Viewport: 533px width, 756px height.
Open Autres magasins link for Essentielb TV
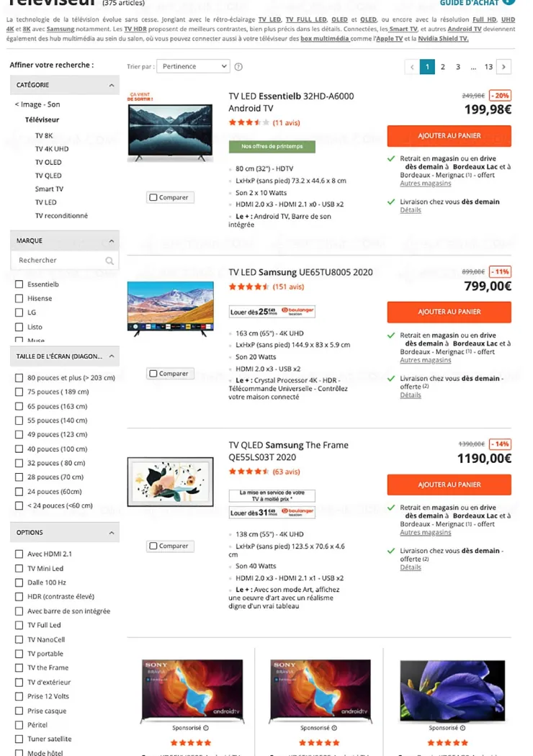pos(425,184)
